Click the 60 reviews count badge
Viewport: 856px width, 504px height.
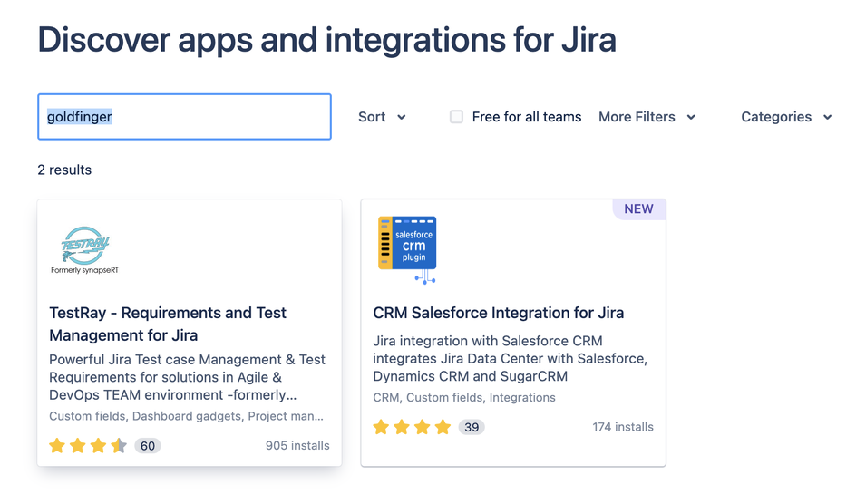[x=148, y=445]
